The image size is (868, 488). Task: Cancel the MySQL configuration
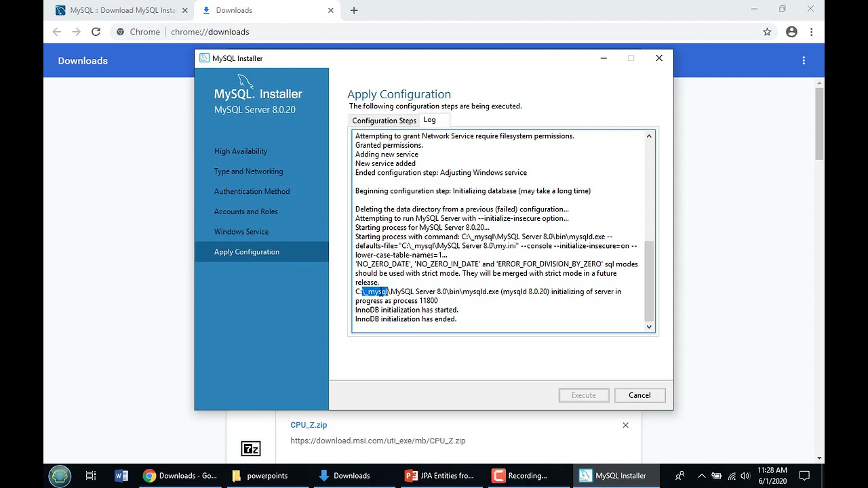click(x=639, y=395)
